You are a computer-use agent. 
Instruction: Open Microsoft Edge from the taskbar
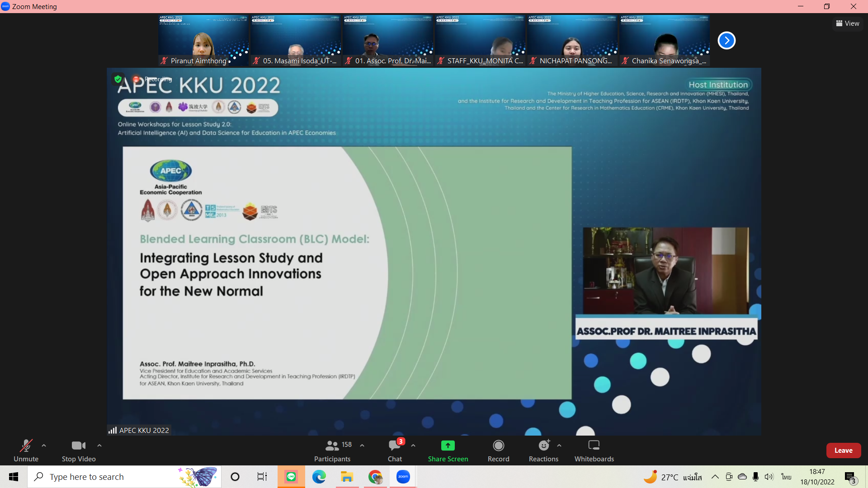[319, 477]
